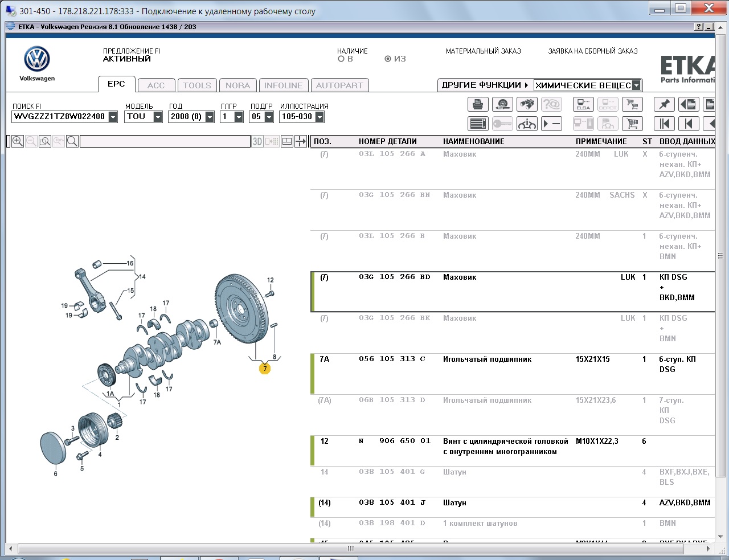Open the ПОИСК FI VIN dropdown
Screen dimensions: 729x560
point(113,117)
